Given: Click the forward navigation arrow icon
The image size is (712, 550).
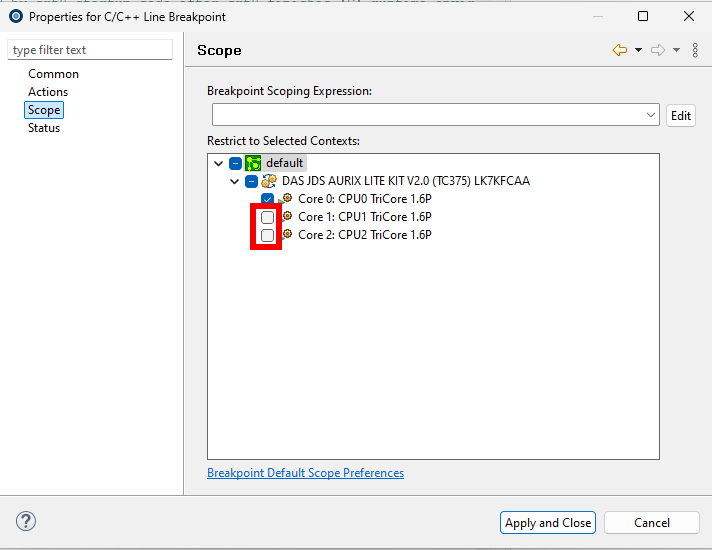Looking at the screenshot, I should click(x=657, y=50).
